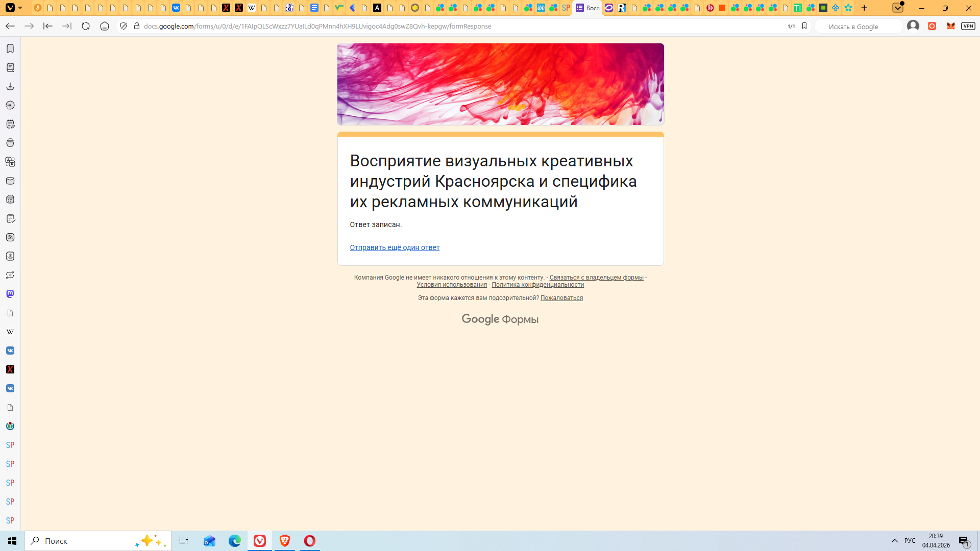Click the 'Пожаловаться' link

tap(561, 298)
